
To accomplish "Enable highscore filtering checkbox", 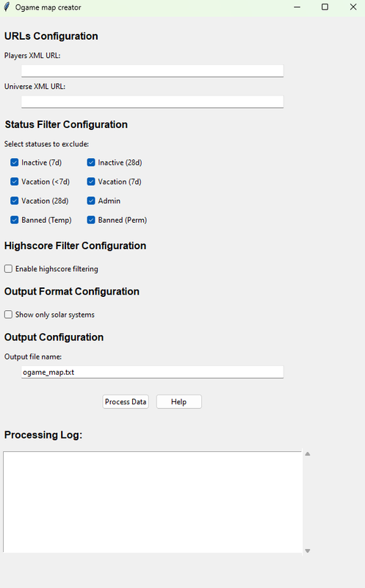I will [8, 268].
